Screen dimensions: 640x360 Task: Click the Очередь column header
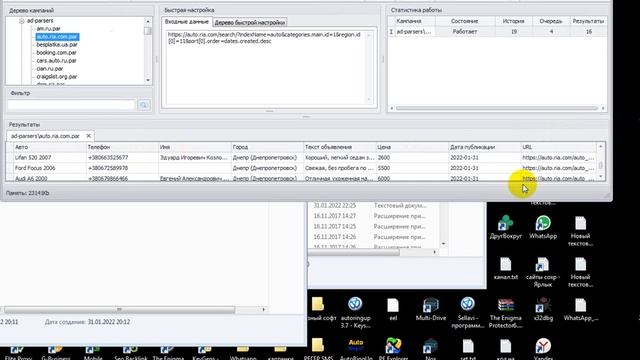pos(551,21)
